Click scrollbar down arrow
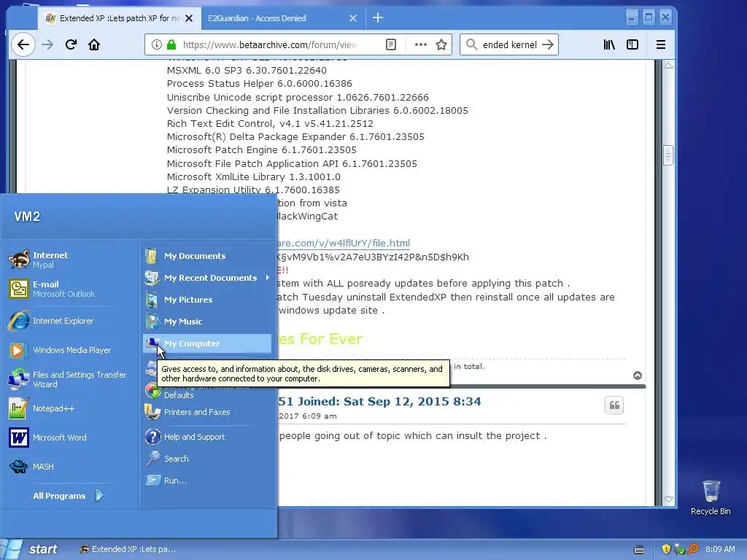This screenshot has height=560, width=747. [x=668, y=499]
